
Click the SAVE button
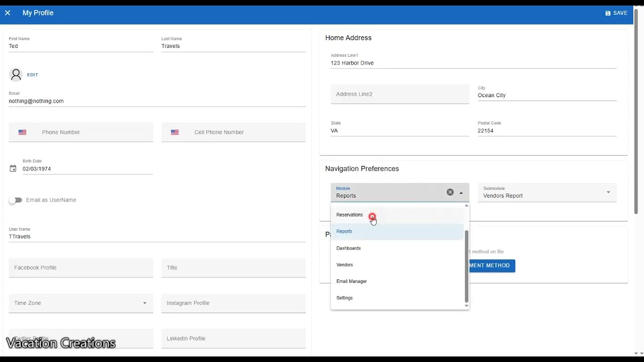[x=616, y=13]
